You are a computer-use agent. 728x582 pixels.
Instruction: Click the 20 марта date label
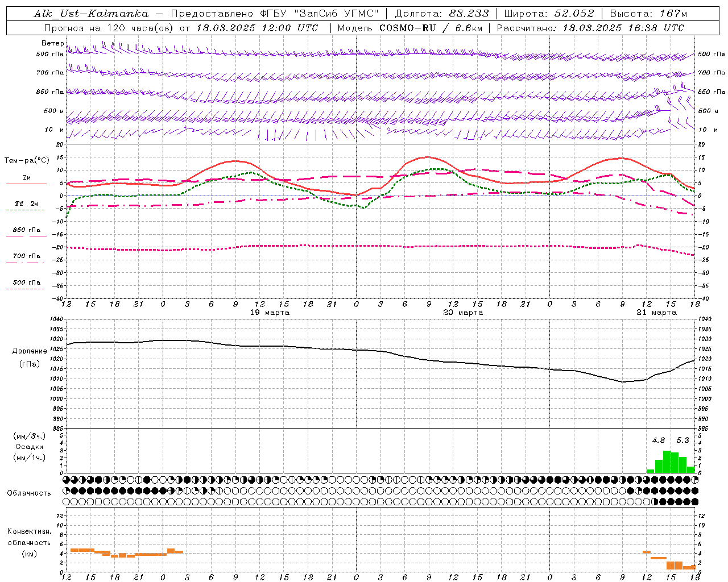(463, 313)
